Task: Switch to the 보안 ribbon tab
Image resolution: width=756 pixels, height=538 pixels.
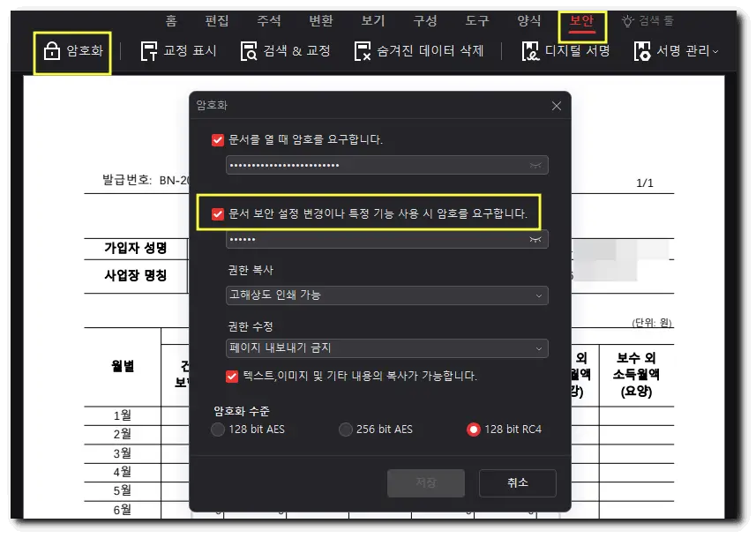Action: [580, 20]
